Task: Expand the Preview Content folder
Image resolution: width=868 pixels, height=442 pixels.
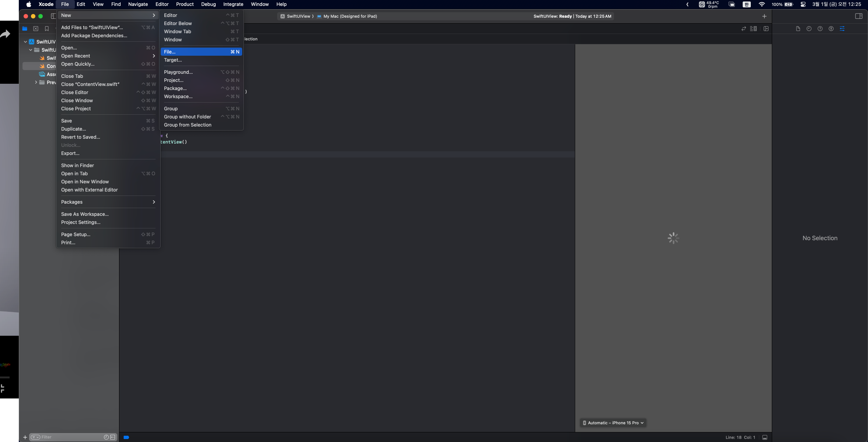Action: pos(36,82)
